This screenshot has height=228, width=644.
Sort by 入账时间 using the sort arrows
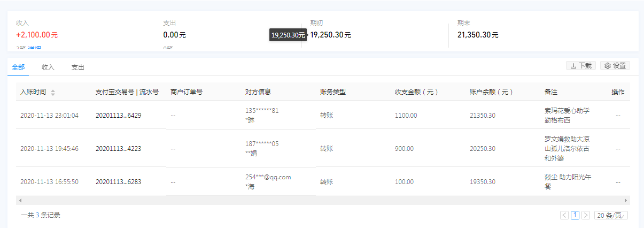[x=53, y=92]
